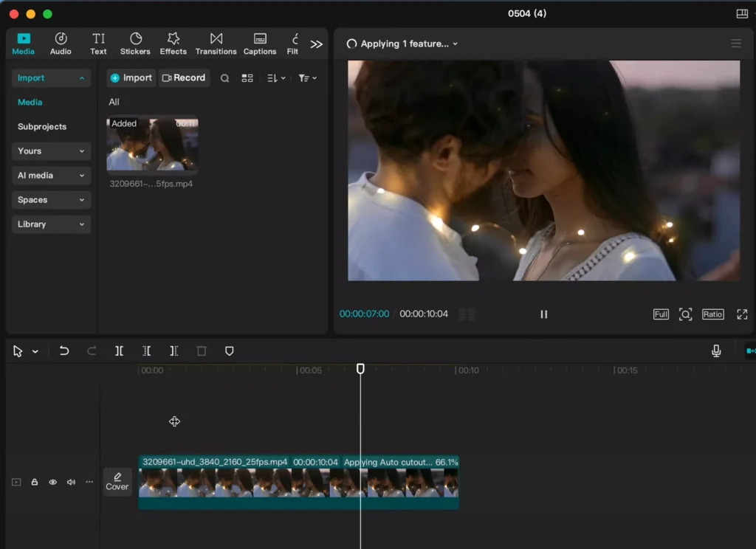Click the microphone voiceover icon
This screenshot has width=756, height=549.
tap(716, 351)
